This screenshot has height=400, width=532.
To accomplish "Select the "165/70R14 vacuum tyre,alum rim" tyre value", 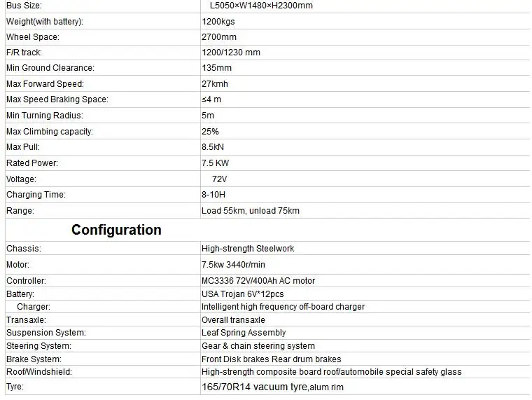I will (272, 387).
